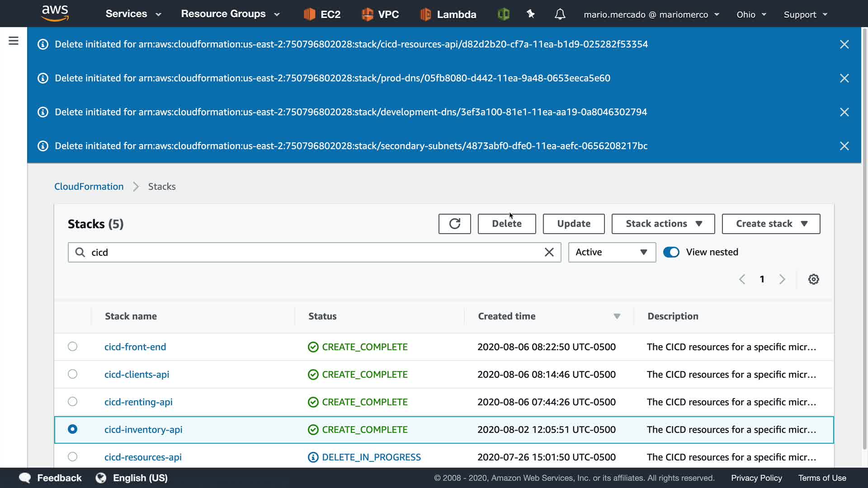
Task: Open the Active status filter dropdown
Action: pos(612,252)
